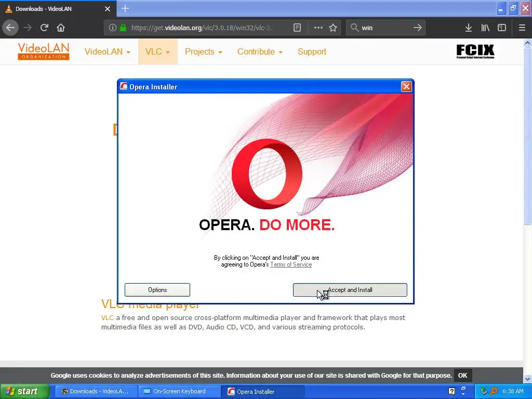Click the 6:38 AM taskbar clock
The height and width of the screenshot is (399, 532).
[513, 391]
